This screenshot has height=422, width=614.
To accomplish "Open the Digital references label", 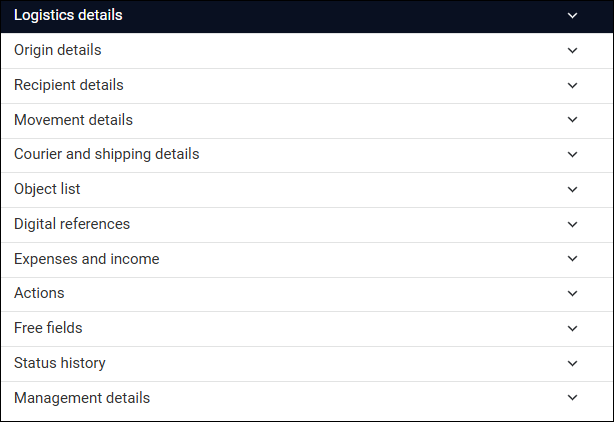I will click(72, 224).
